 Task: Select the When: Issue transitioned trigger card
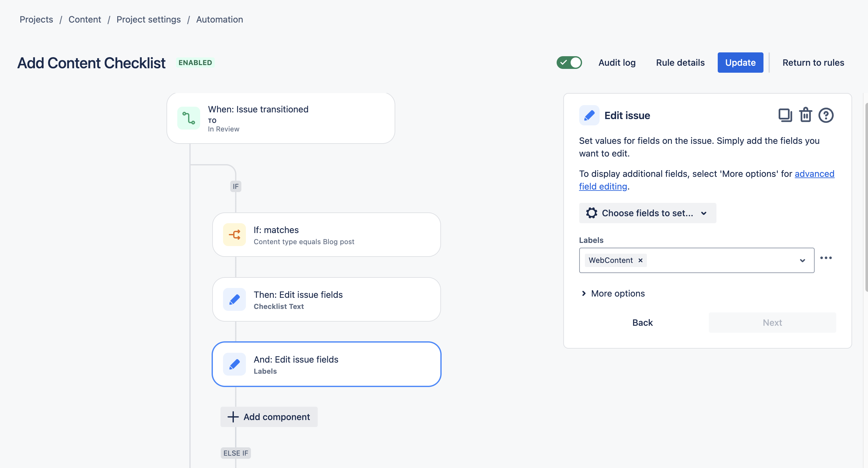[x=281, y=118]
